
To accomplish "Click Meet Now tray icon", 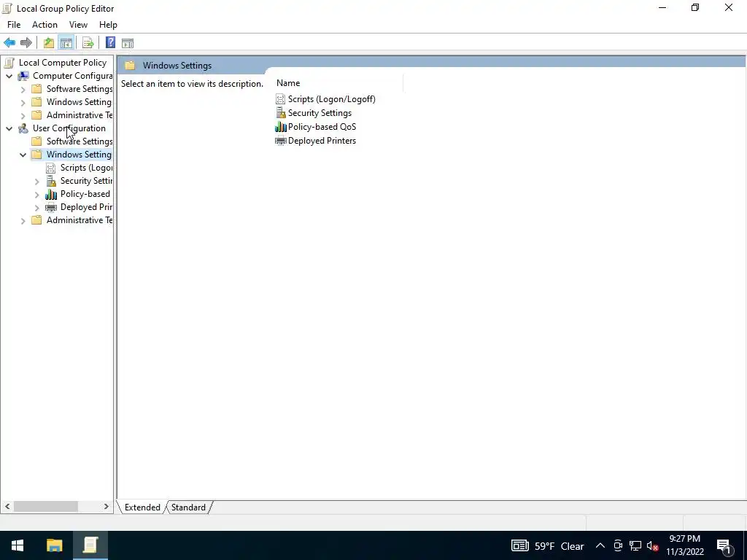I will point(618,545).
